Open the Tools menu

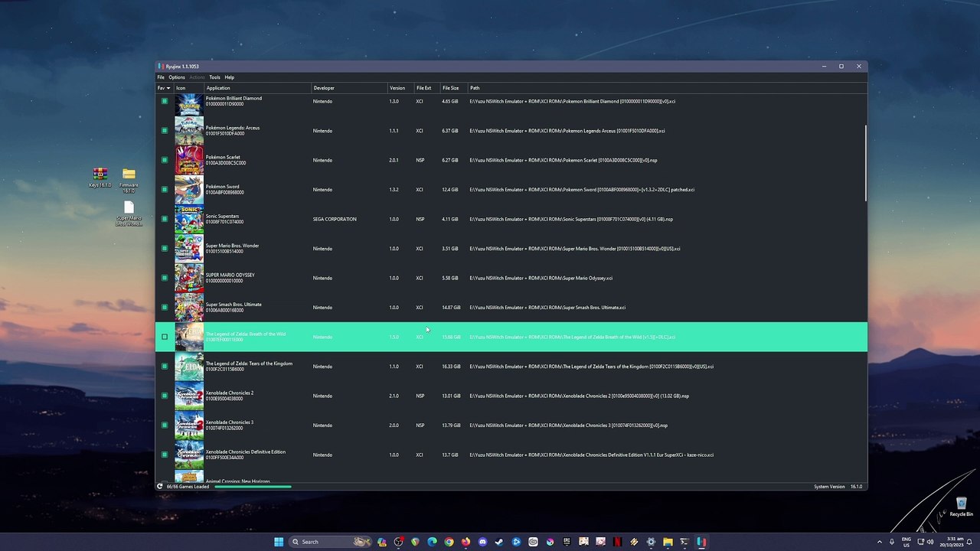(214, 77)
